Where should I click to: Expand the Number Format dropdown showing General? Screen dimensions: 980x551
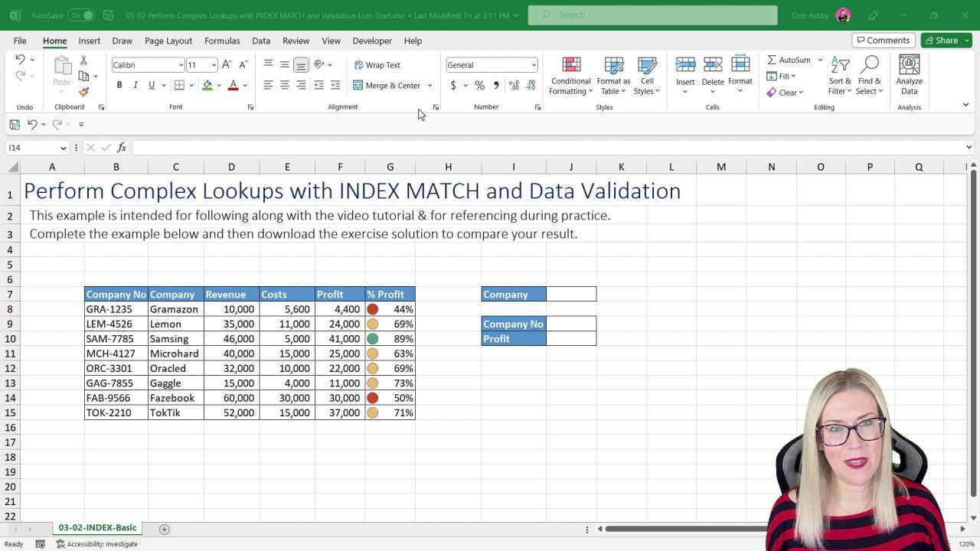[x=533, y=65]
